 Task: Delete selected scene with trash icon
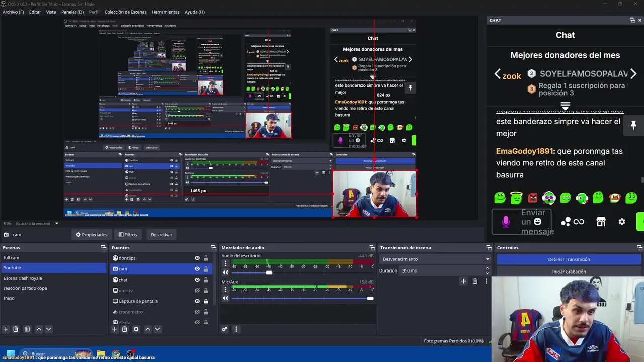pyautogui.click(x=16, y=329)
